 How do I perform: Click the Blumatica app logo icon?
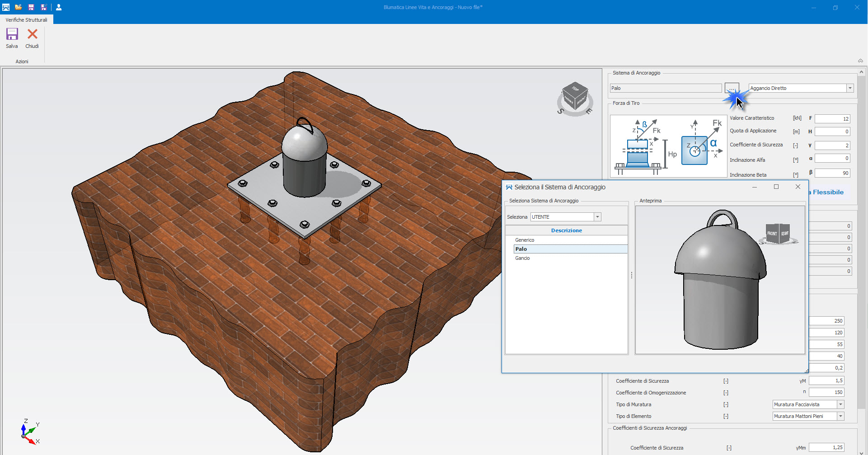pos(6,7)
